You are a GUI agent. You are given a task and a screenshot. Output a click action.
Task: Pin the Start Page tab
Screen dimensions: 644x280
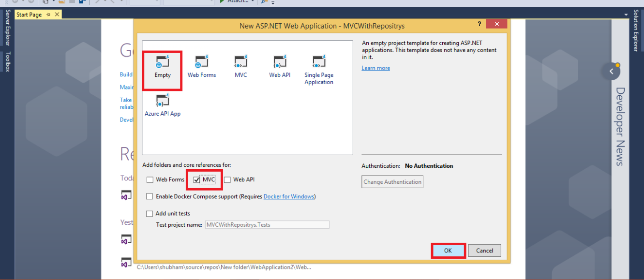pos(48,15)
